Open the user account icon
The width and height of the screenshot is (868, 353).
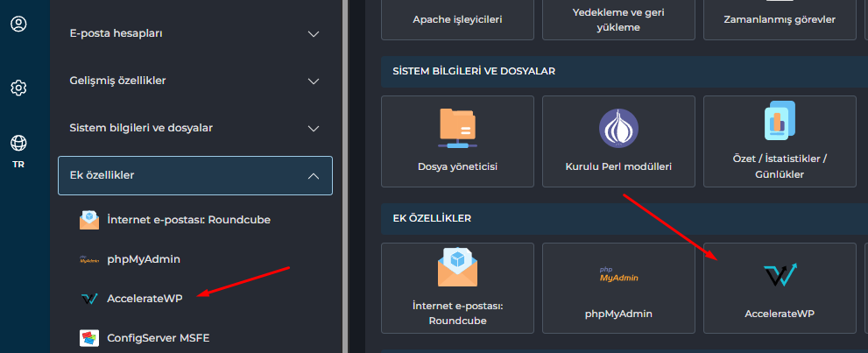pos(18,24)
